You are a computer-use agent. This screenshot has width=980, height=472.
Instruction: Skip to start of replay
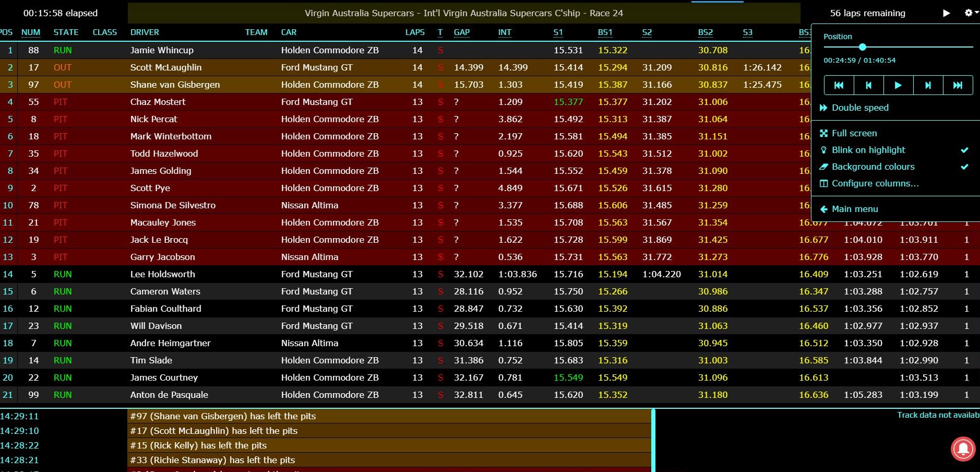tap(839, 85)
